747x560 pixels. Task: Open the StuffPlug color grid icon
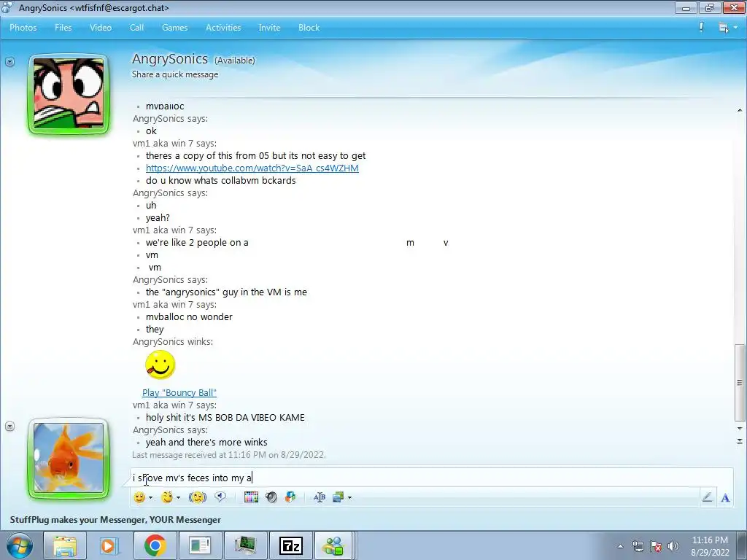tap(251, 497)
